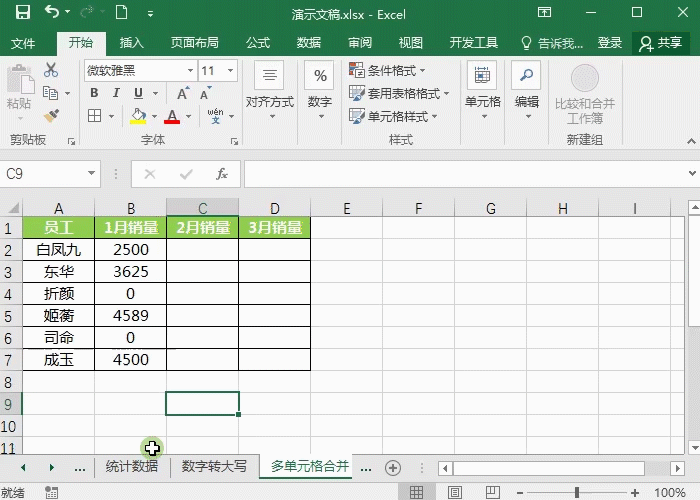
Task: Click the red Font Color A
Action: point(172,116)
